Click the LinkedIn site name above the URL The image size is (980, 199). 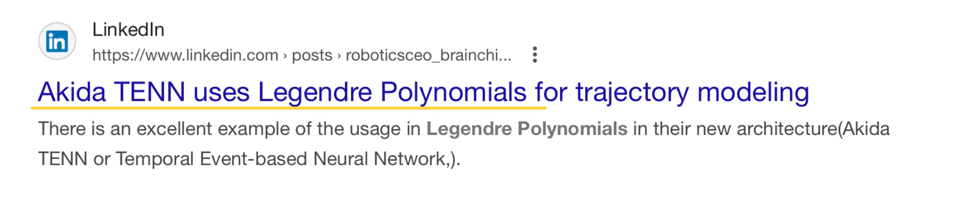pos(128,30)
